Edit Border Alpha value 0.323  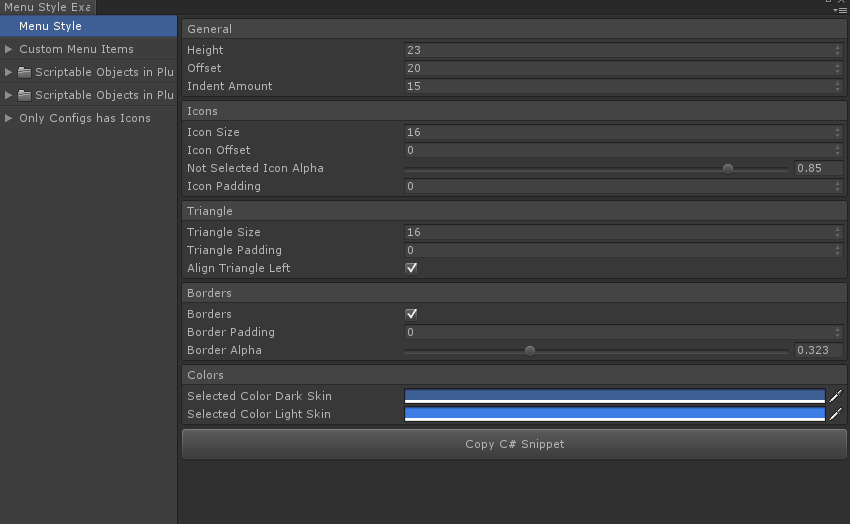click(x=818, y=350)
